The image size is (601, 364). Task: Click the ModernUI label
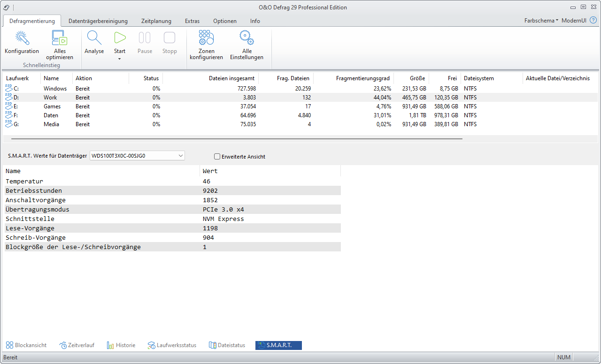click(x=574, y=21)
